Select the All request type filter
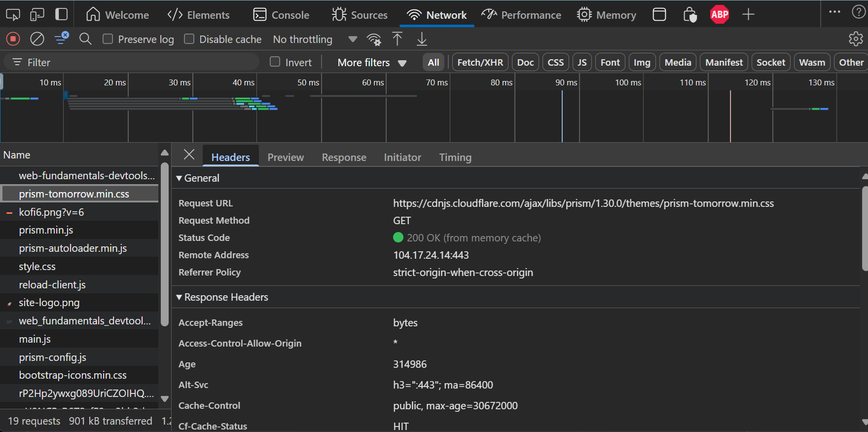The width and height of the screenshot is (868, 432). [x=434, y=62]
